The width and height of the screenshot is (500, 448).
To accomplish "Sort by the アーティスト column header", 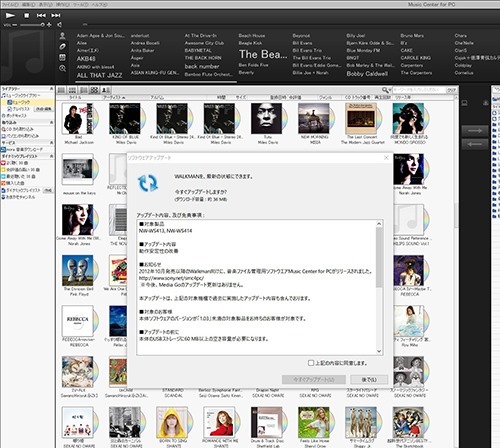I will coord(114,97).
